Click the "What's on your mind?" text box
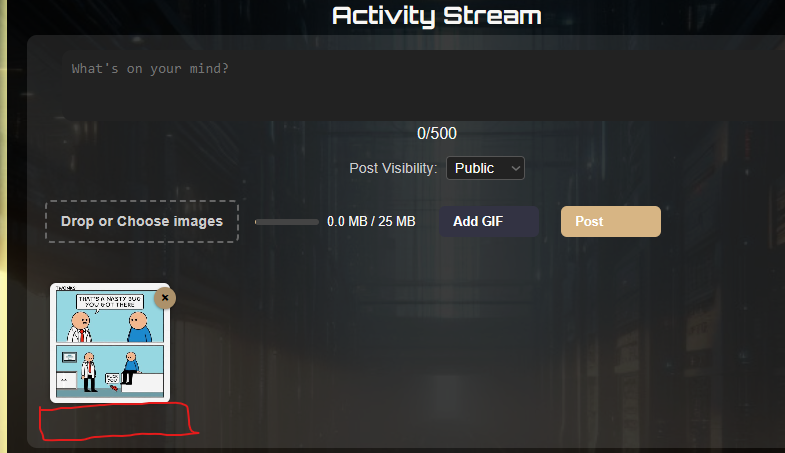 tap(421, 85)
